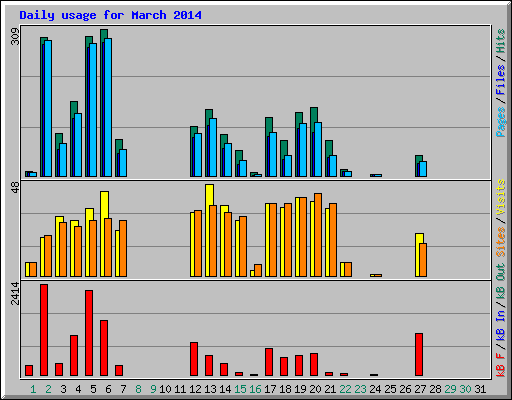Click day 7 on the axis
This screenshot has height=400, width=512.
[123, 389]
